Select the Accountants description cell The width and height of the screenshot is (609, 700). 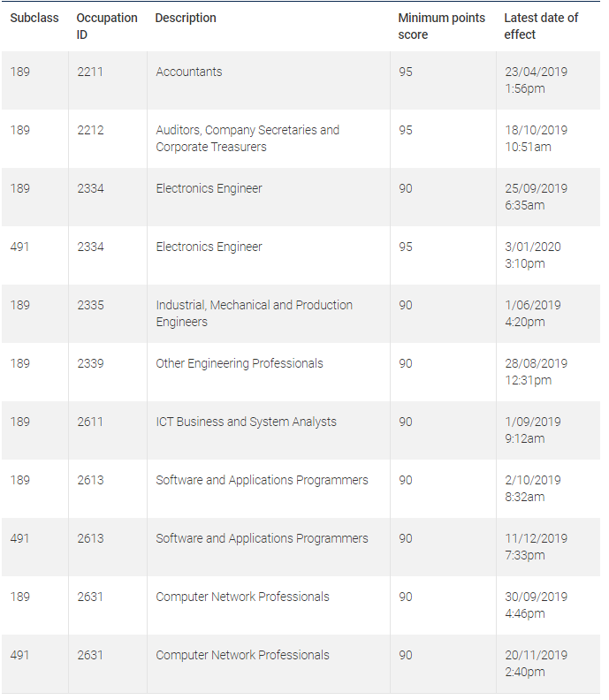pos(189,72)
